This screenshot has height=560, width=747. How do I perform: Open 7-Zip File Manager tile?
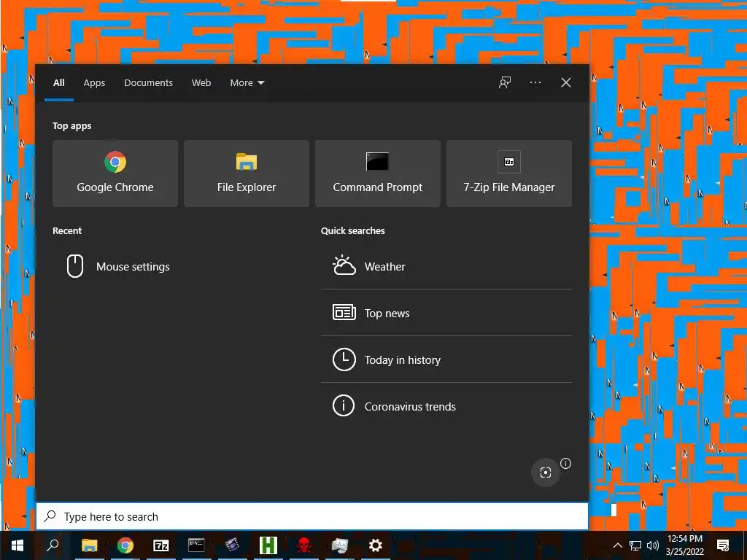pos(508,174)
